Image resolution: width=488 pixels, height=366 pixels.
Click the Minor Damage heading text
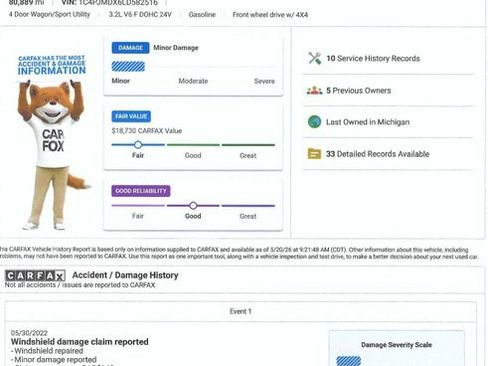tap(176, 48)
